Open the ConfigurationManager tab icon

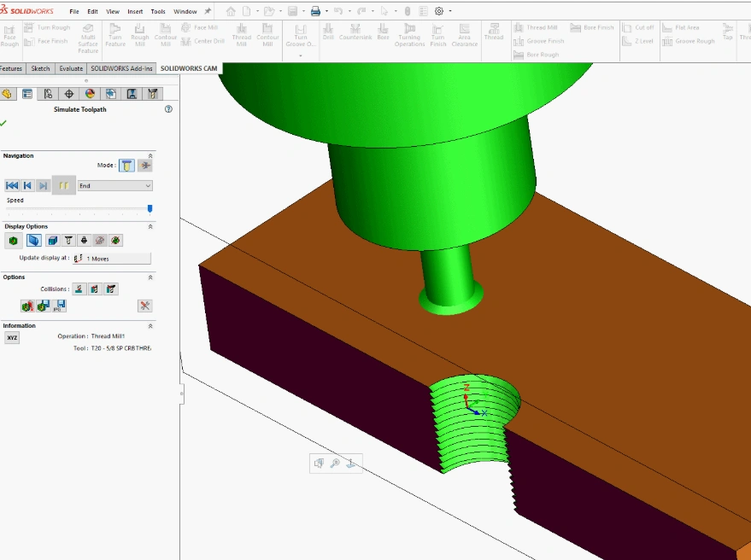48,94
